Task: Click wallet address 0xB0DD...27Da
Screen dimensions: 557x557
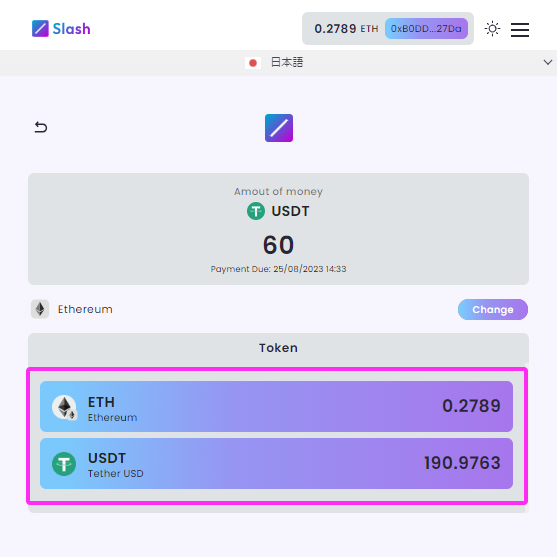Action: (426, 28)
